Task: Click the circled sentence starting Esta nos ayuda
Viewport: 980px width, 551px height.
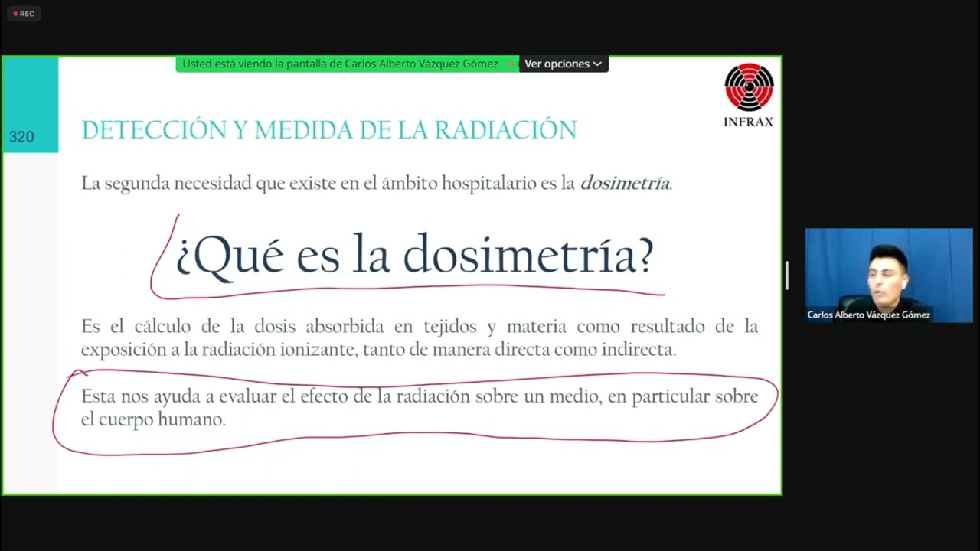Action: [420, 407]
